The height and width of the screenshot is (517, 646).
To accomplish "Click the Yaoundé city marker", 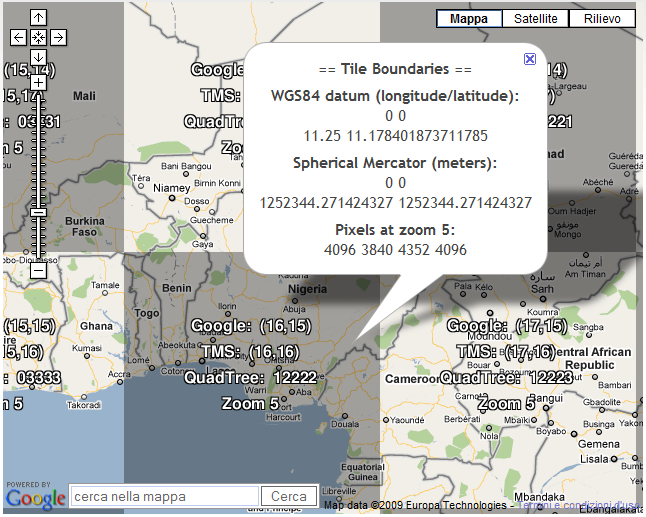I will point(386,420).
